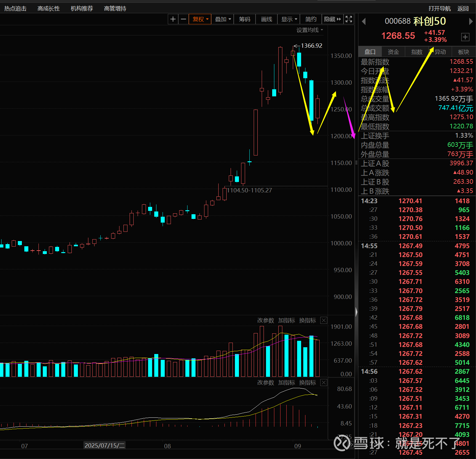Click 改参数 in the MACD panel

click(266, 383)
